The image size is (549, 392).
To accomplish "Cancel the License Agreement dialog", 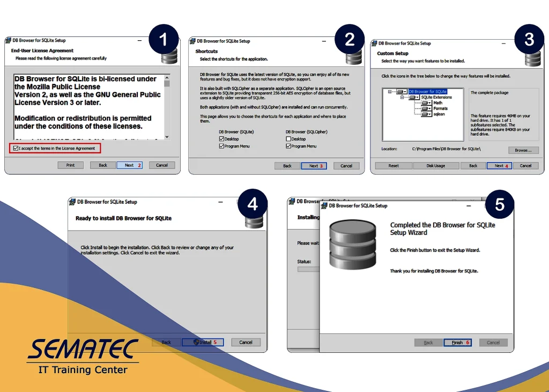I will tap(162, 165).
